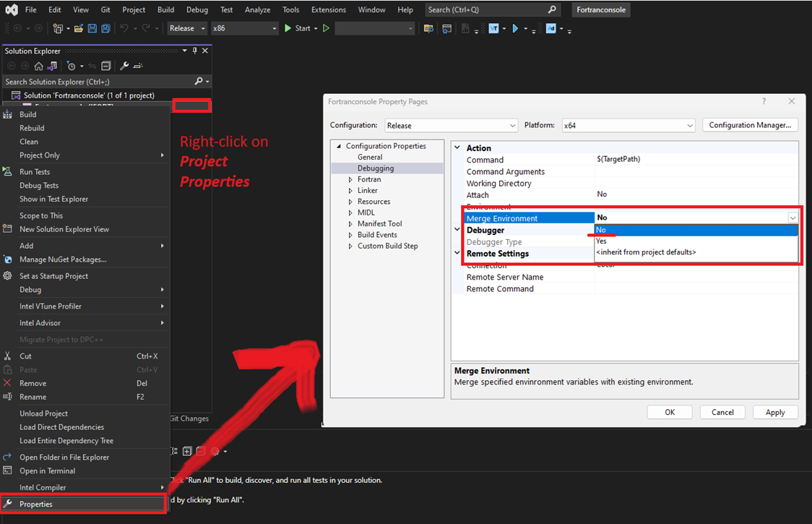Click Collapse All in Solution Explorer
The image size is (812, 524).
tap(105, 66)
